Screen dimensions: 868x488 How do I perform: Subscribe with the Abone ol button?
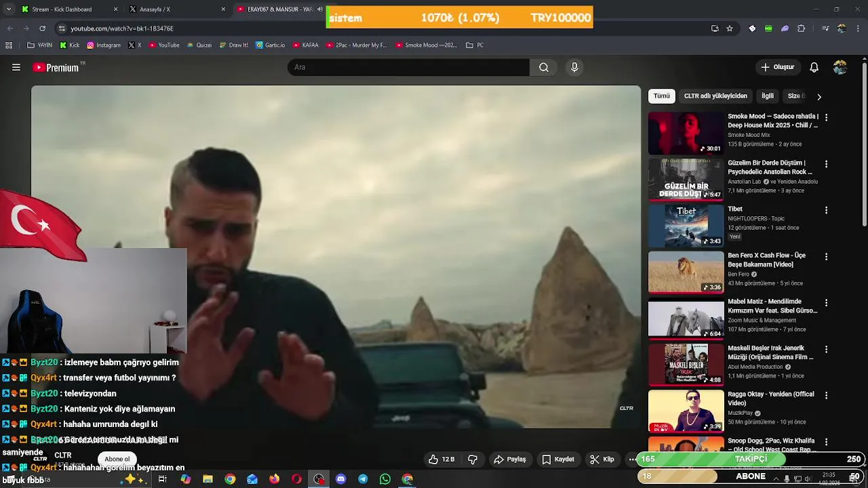(117, 460)
